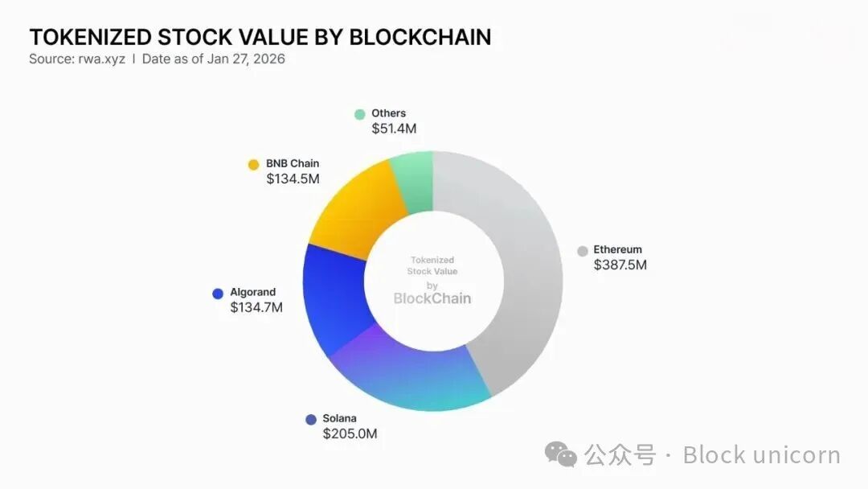Click the BNB Chain yellow legend dot
This screenshot has height=489, width=868.
pyautogui.click(x=254, y=165)
